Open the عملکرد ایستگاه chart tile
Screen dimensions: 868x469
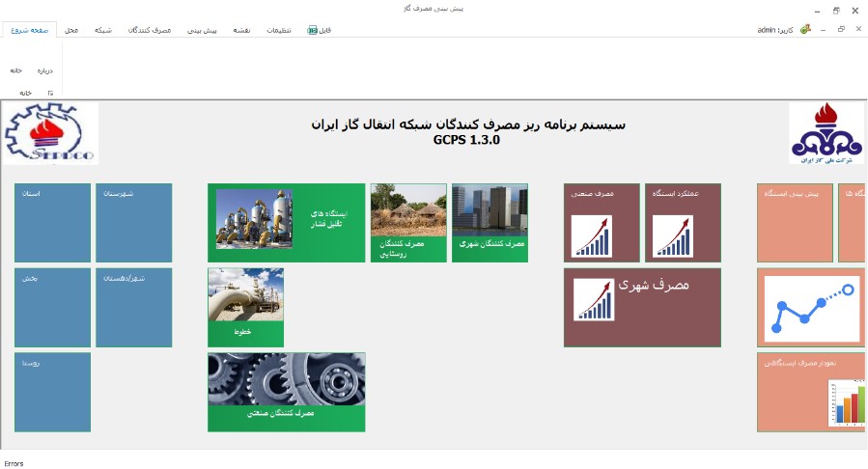click(x=684, y=223)
